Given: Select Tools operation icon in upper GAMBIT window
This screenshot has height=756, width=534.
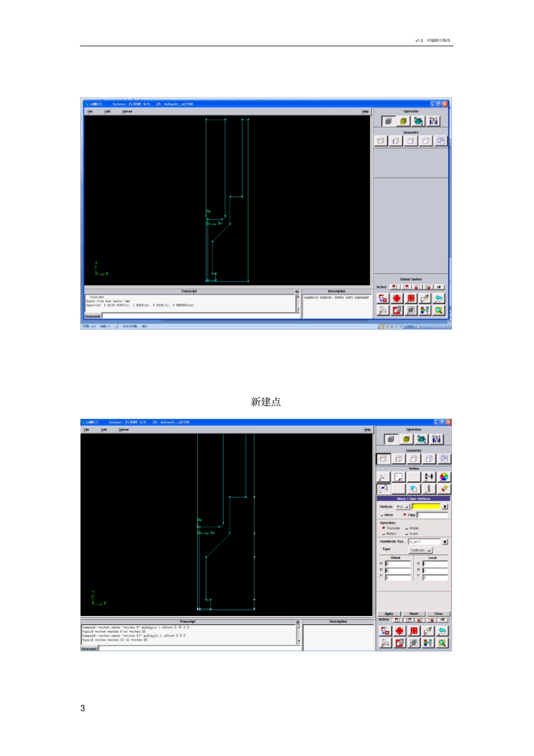Looking at the screenshot, I should coord(433,121).
